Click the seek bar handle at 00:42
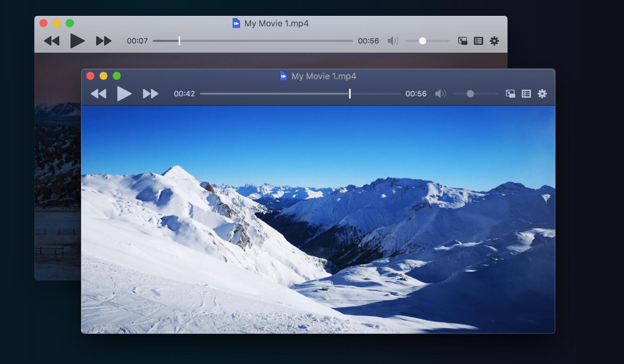This screenshot has width=624, height=364. (350, 94)
